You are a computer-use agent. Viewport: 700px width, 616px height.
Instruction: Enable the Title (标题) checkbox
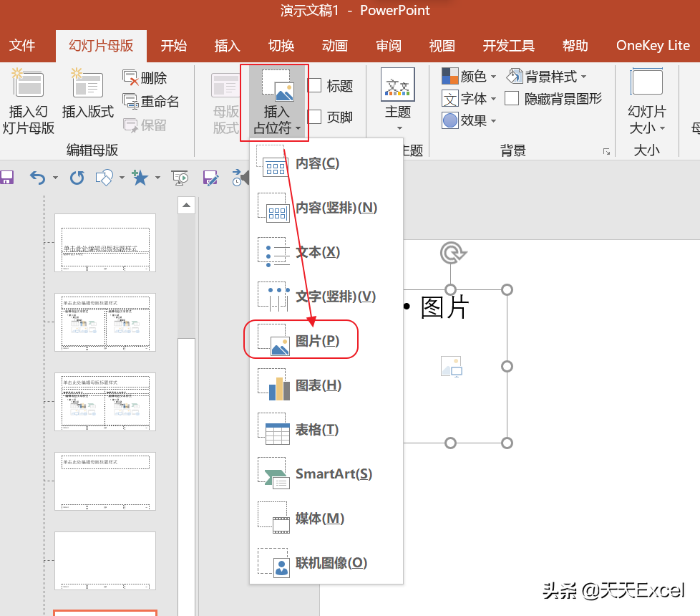click(315, 86)
